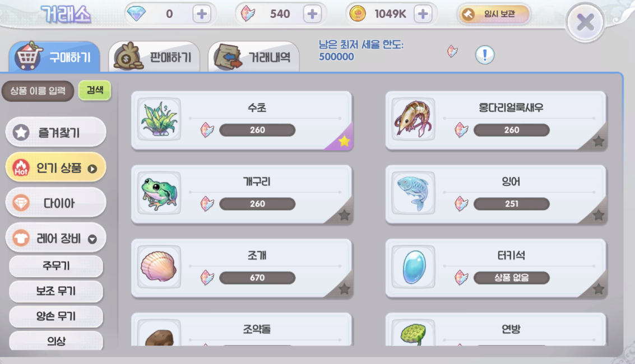Viewport: 635px width, 364px height.
Task: Favorite 개구리 with its star
Action: (x=344, y=215)
